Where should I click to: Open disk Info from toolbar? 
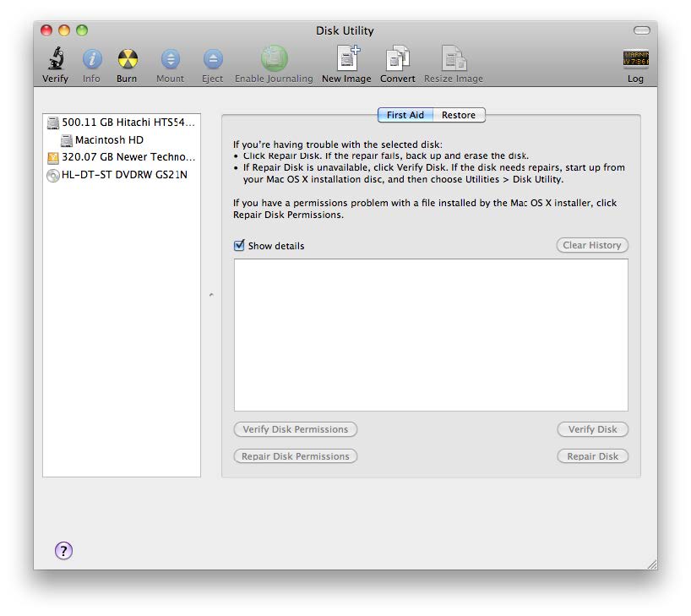(91, 59)
